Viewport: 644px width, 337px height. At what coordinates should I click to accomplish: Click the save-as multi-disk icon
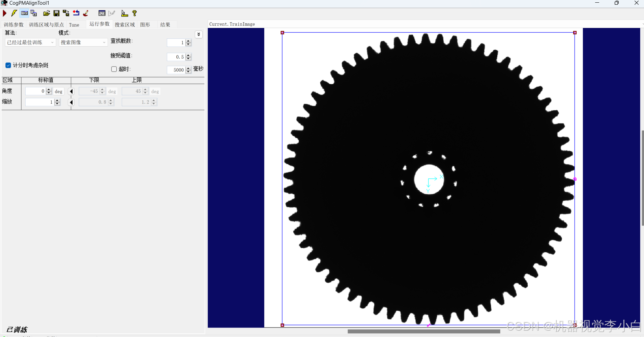click(66, 13)
